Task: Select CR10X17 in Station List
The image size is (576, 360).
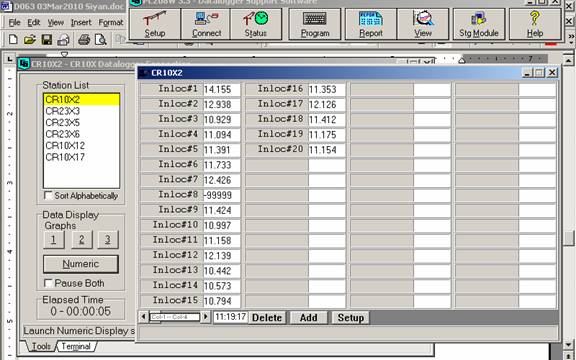Action: click(x=81, y=157)
